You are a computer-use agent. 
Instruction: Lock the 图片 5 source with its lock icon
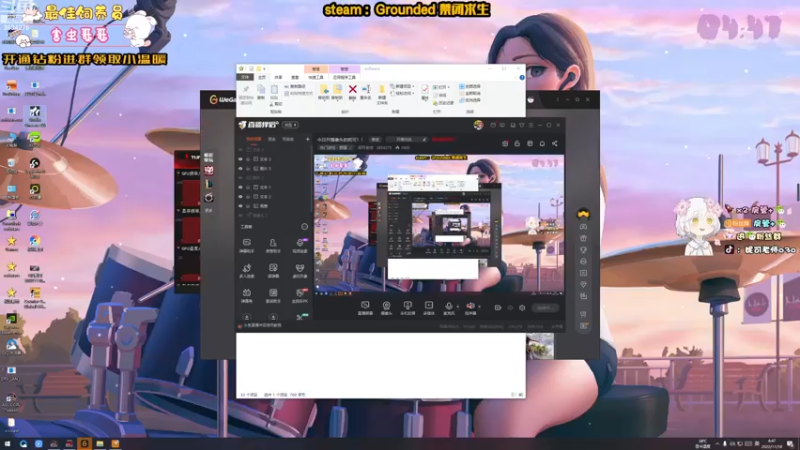[x=248, y=168]
